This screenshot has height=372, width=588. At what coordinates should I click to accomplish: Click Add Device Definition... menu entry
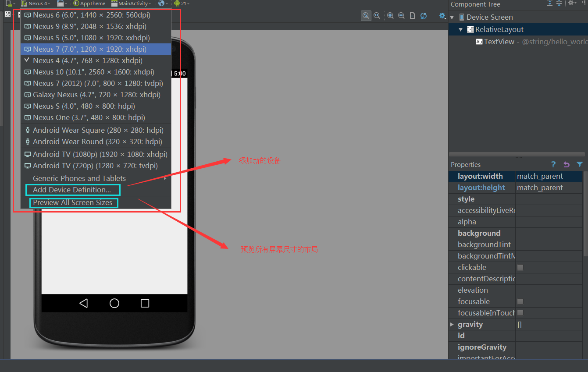coord(96,190)
